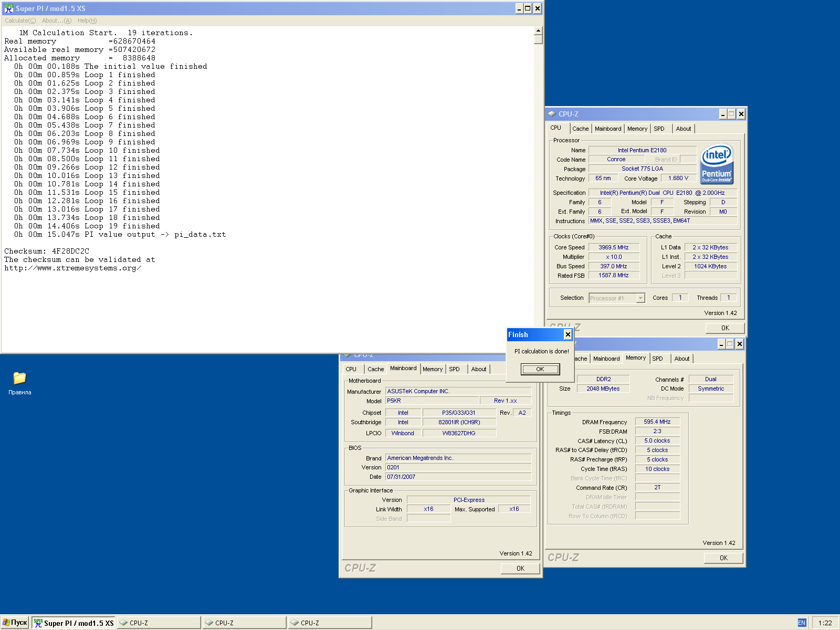Click the system clock showing 1:22
The height and width of the screenshot is (630, 840).
pos(825,623)
